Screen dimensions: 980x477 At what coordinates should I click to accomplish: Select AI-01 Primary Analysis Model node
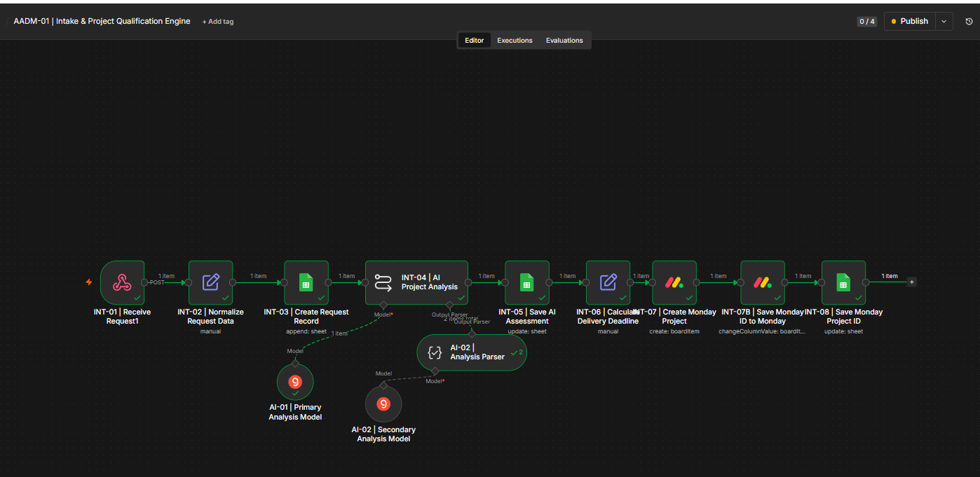pyautogui.click(x=295, y=382)
